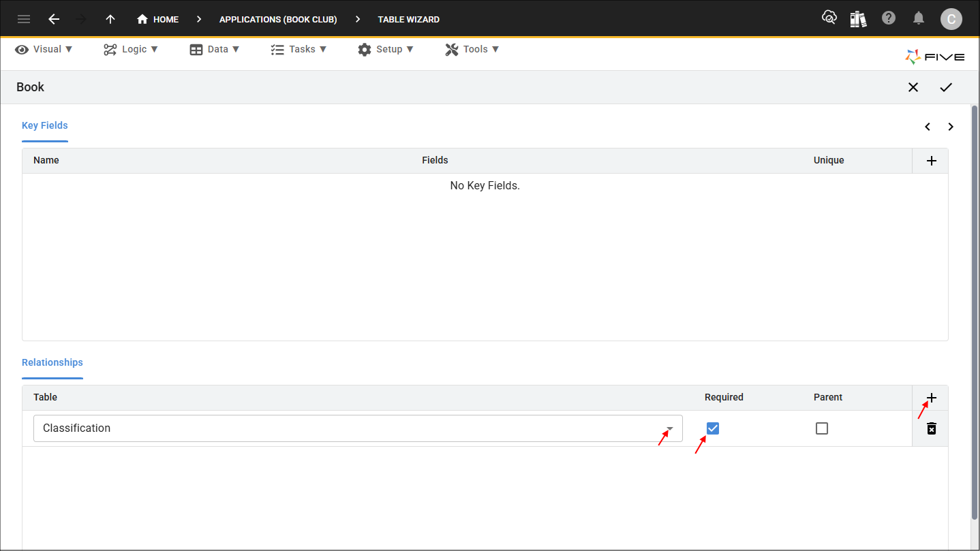This screenshot has height=551, width=980.
Task: Go to next wizard step chevron
Action: pos(951,127)
